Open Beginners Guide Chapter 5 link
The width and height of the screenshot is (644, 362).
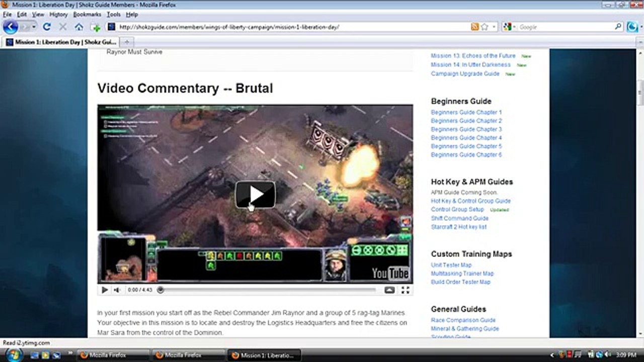(x=466, y=146)
